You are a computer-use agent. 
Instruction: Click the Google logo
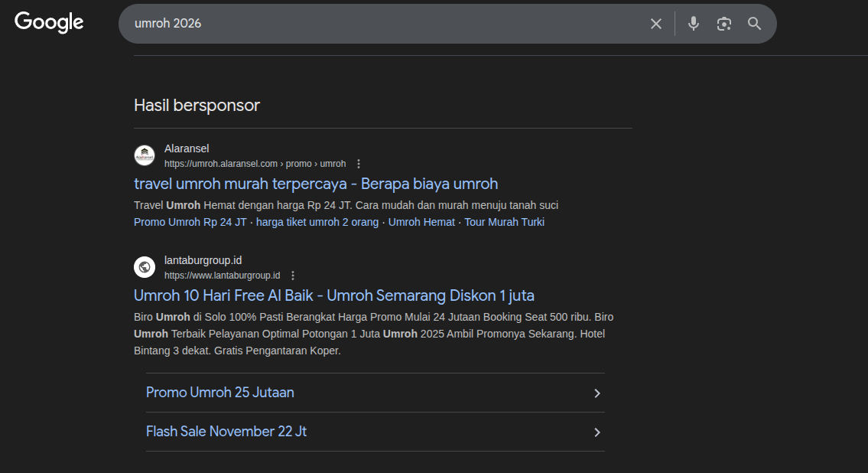[x=49, y=23]
